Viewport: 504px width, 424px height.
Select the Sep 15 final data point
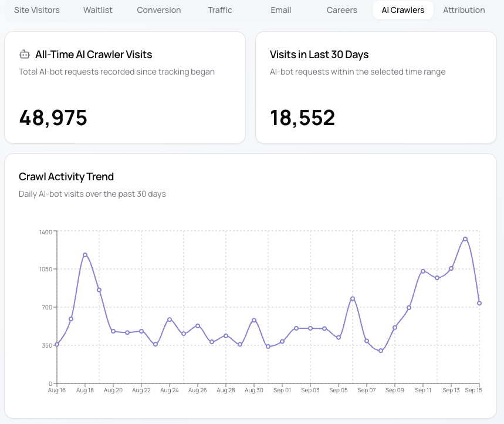coord(479,304)
